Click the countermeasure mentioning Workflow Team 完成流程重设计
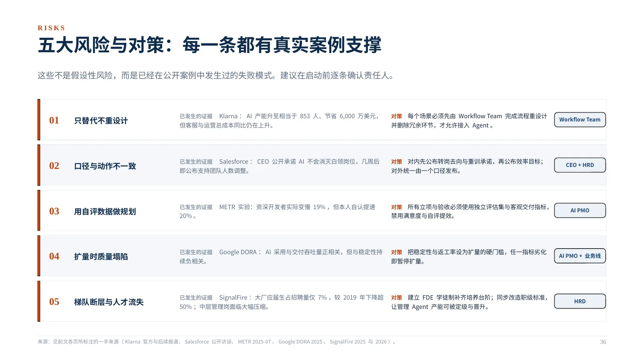 tap(469, 121)
